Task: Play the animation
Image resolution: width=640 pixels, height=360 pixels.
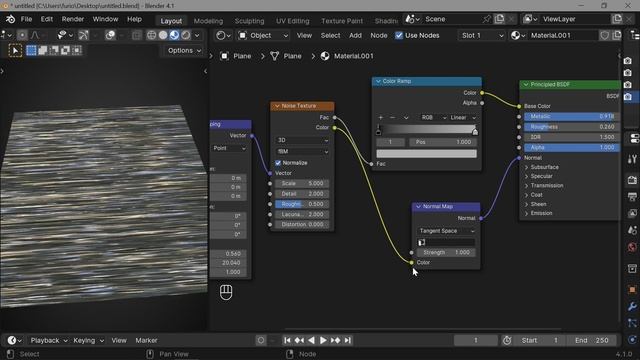Action: 323,340
